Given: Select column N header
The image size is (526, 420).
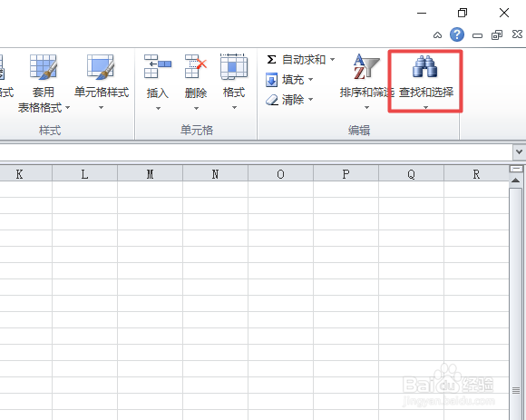Looking at the screenshot, I should coord(215,174).
